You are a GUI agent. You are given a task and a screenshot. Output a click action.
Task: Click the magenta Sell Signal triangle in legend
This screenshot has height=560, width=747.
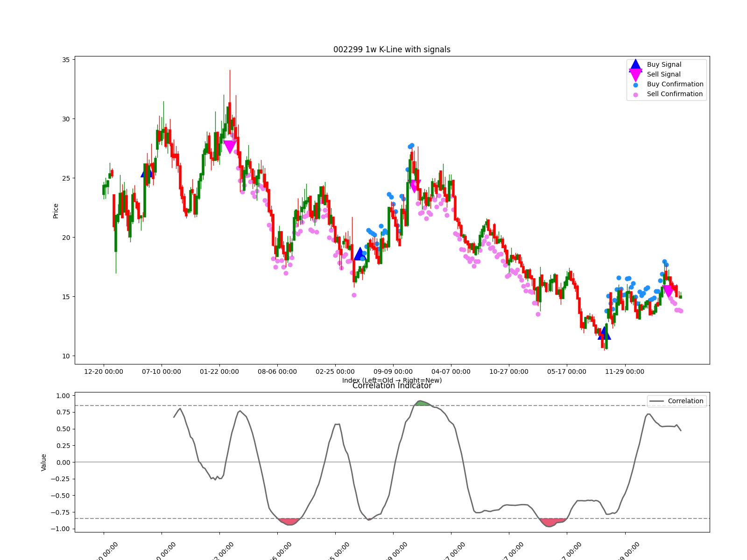click(635, 75)
